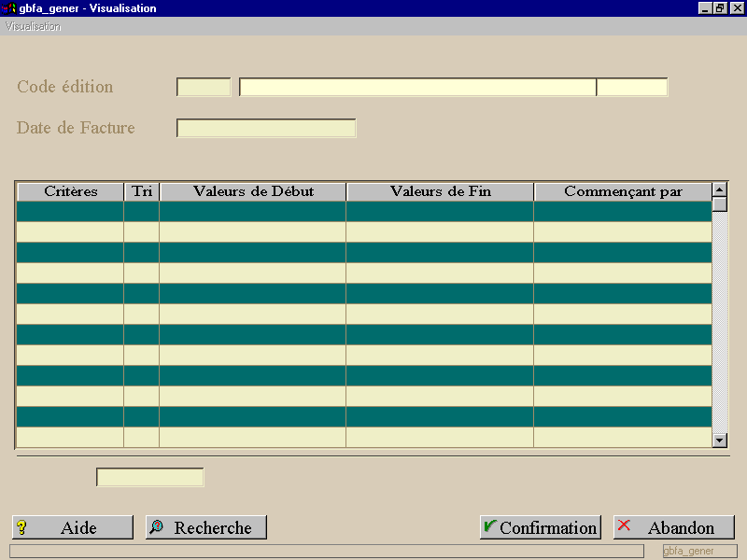Click the Abandon button
The height and width of the screenshot is (560, 747).
[673, 527]
